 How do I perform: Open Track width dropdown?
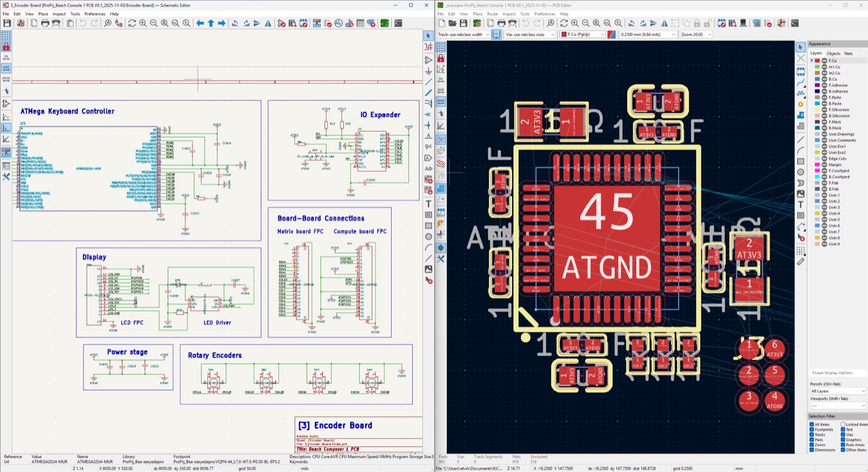point(463,34)
